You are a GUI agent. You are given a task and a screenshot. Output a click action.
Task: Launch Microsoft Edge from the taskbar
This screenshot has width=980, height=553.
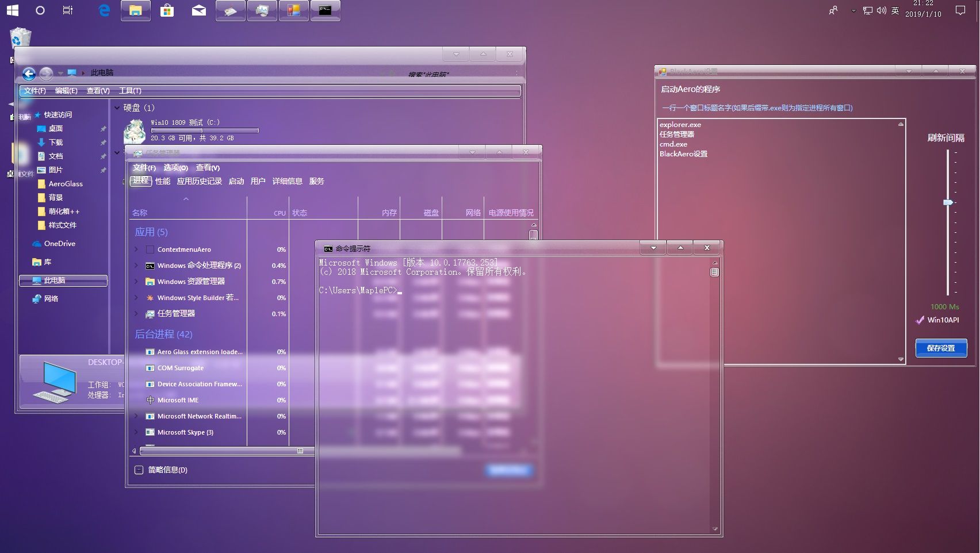104,10
